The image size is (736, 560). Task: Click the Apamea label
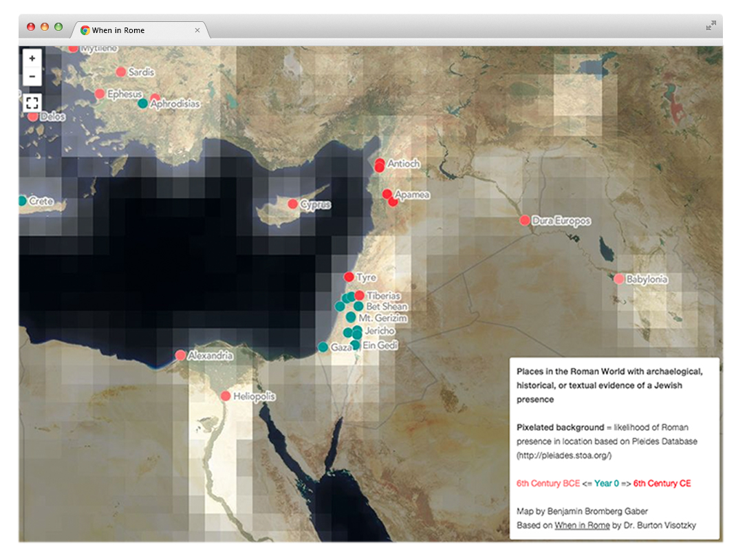[412, 194]
